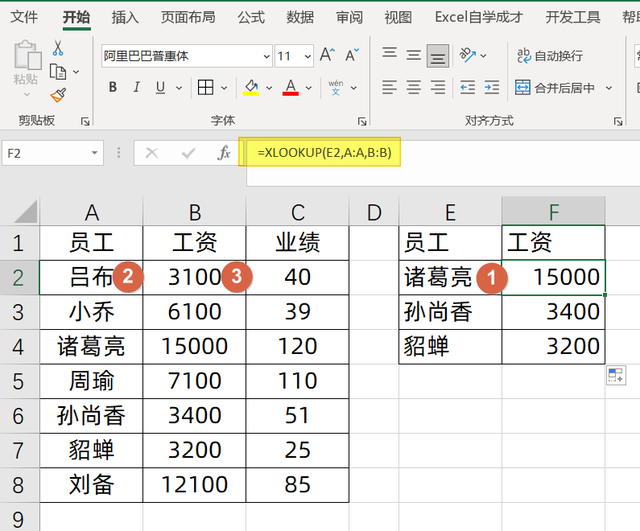The width and height of the screenshot is (640, 531).
Task: Center text horizontally
Action: click(413, 87)
